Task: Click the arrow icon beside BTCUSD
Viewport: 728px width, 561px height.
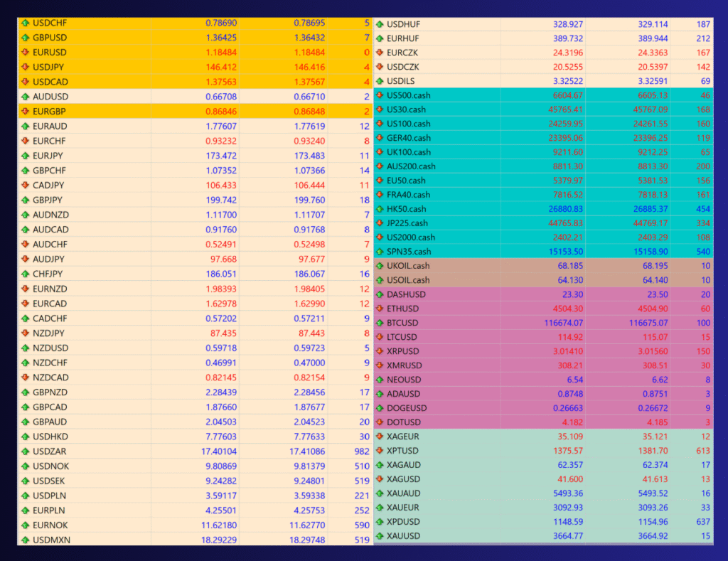Action: (x=380, y=323)
